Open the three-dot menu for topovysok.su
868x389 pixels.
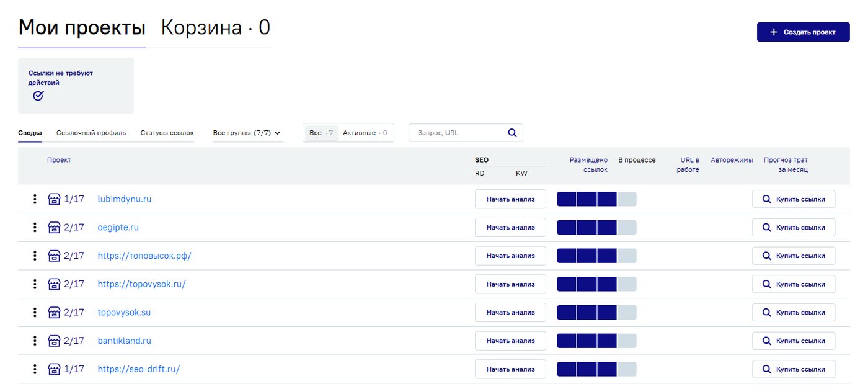click(35, 313)
